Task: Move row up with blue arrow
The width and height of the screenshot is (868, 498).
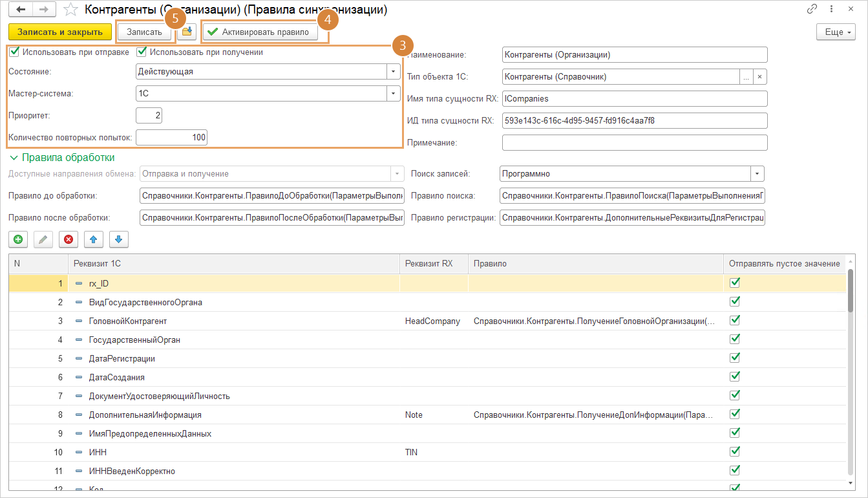Action: (94, 239)
